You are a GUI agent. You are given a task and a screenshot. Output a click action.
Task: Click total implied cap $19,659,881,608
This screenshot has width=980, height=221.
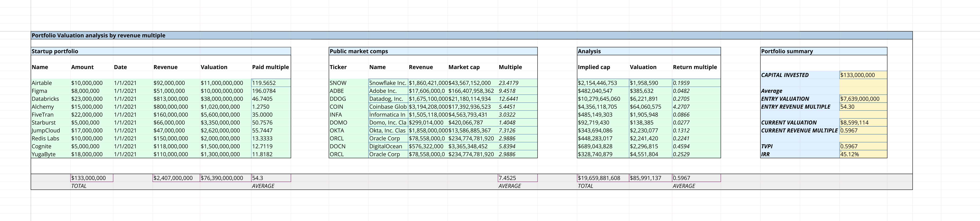pos(603,178)
